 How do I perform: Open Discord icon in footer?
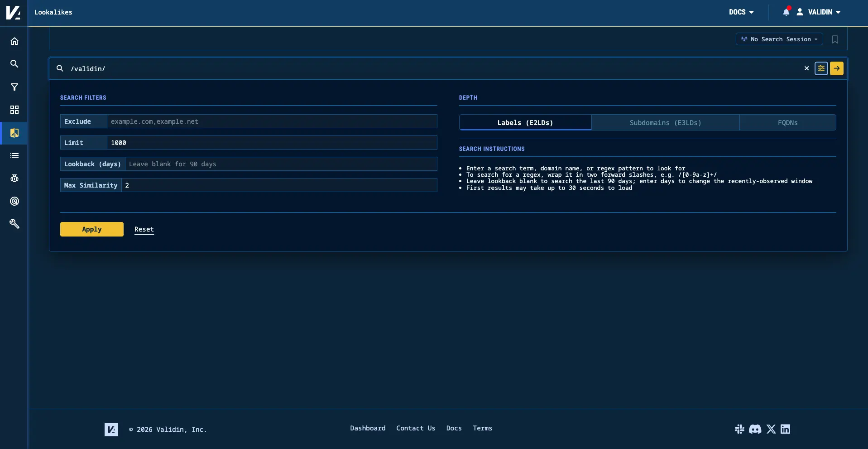(x=755, y=429)
